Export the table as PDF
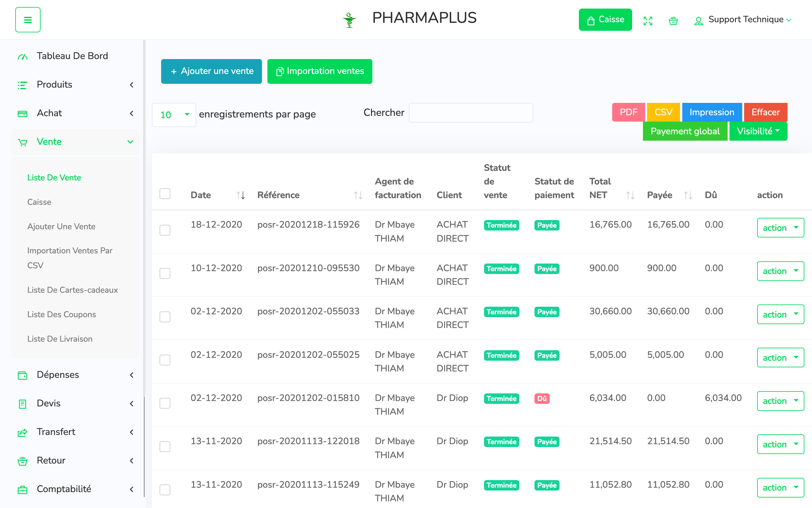This screenshot has height=508, width=812. 628,112
